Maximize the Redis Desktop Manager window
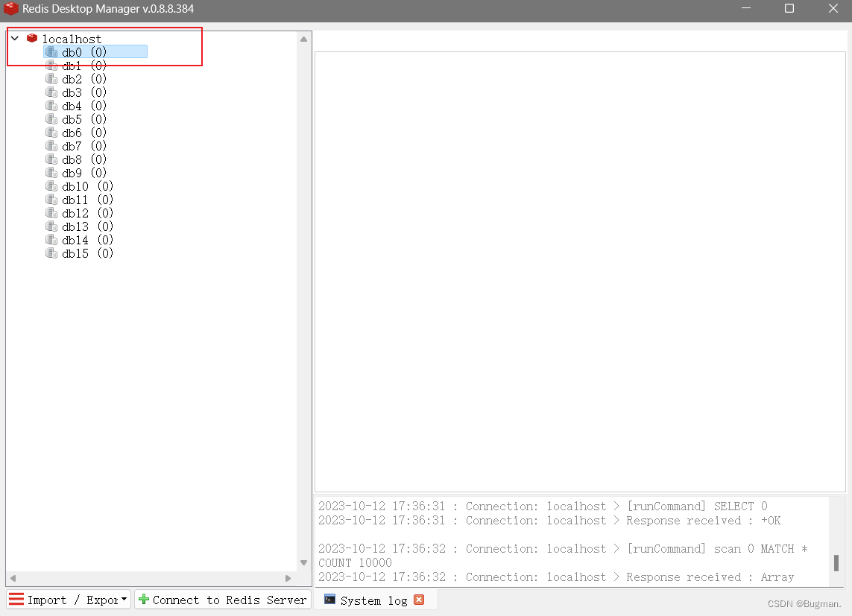The width and height of the screenshot is (852, 616). [x=789, y=9]
